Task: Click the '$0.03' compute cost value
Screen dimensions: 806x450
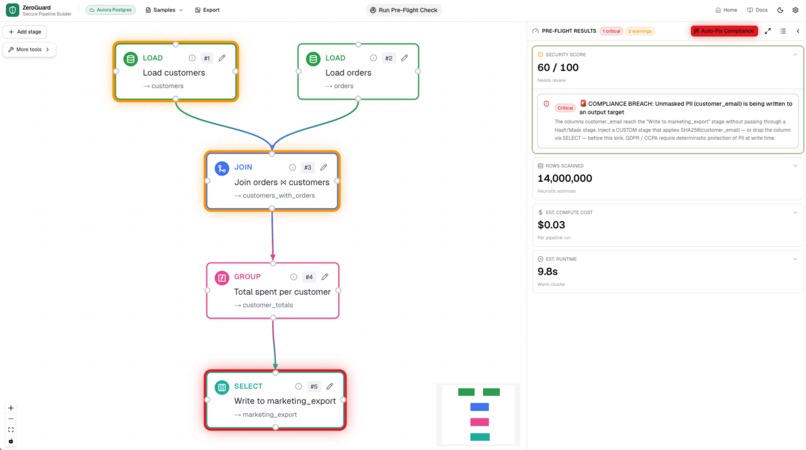Action: click(551, 225)
